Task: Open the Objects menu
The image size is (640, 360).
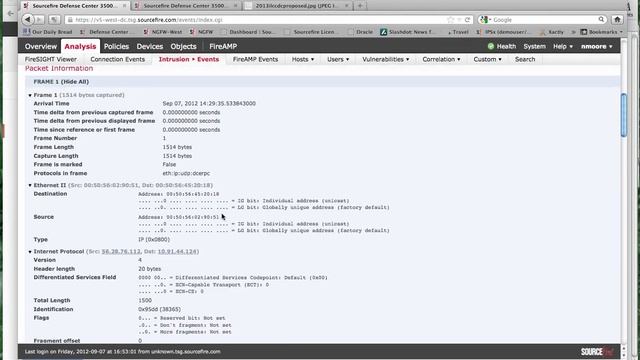Action: pyautogui.click(x=183, y=47)
